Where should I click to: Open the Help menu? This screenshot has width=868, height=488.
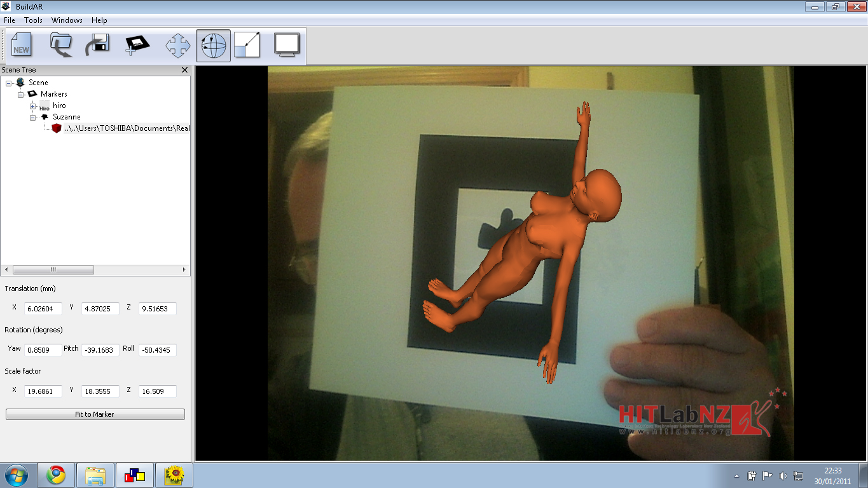99,20
